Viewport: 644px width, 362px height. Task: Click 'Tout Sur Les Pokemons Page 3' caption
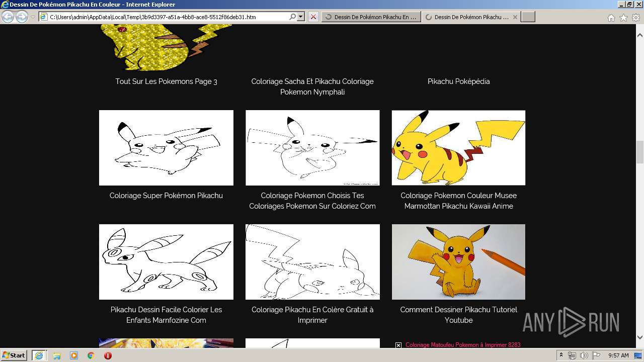[x=166, y=81]
